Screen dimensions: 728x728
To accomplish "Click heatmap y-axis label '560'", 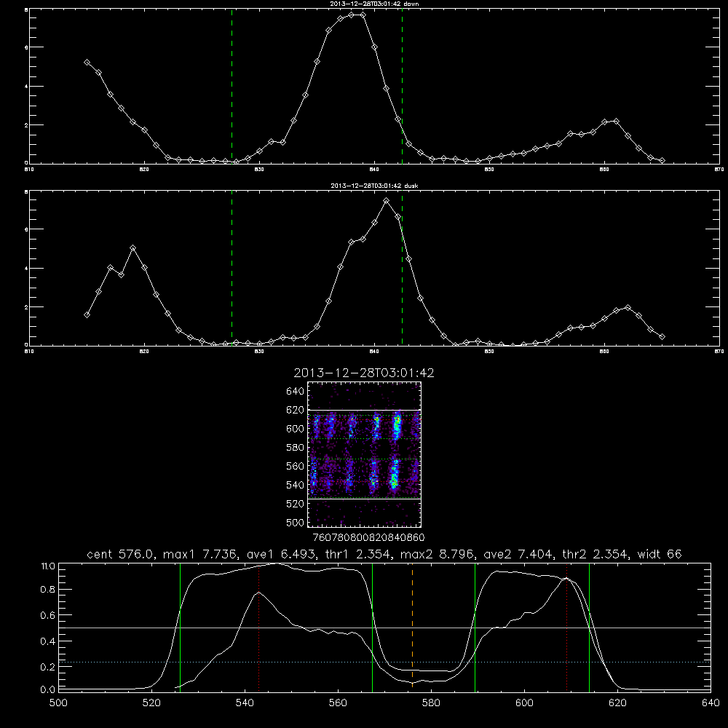I will pyautogui.click(x=296, y=466).
